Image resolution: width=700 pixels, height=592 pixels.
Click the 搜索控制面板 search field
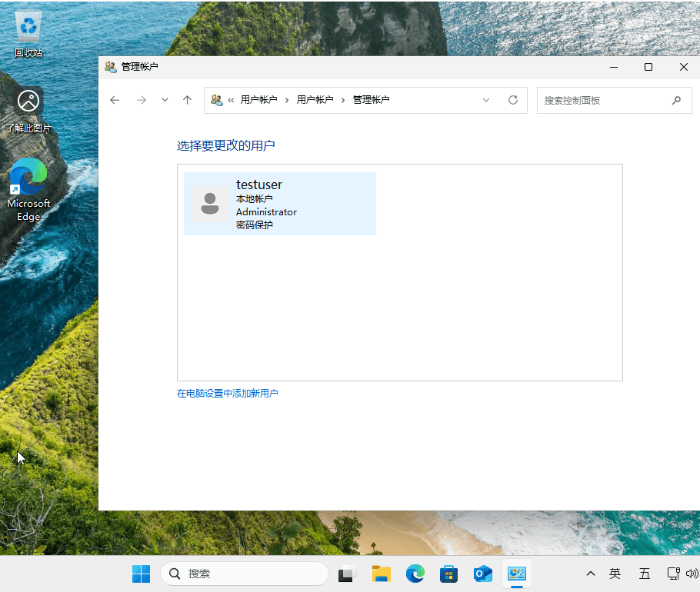[615, 101]
